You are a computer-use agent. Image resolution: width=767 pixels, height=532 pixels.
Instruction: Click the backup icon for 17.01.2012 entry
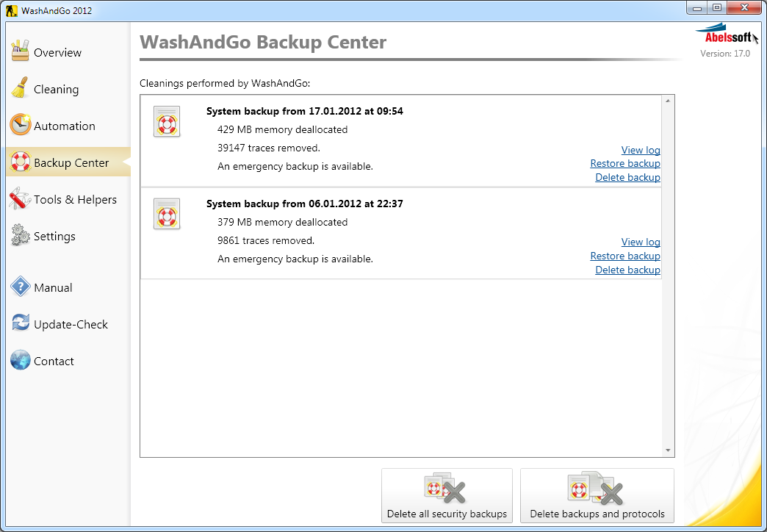167,121
